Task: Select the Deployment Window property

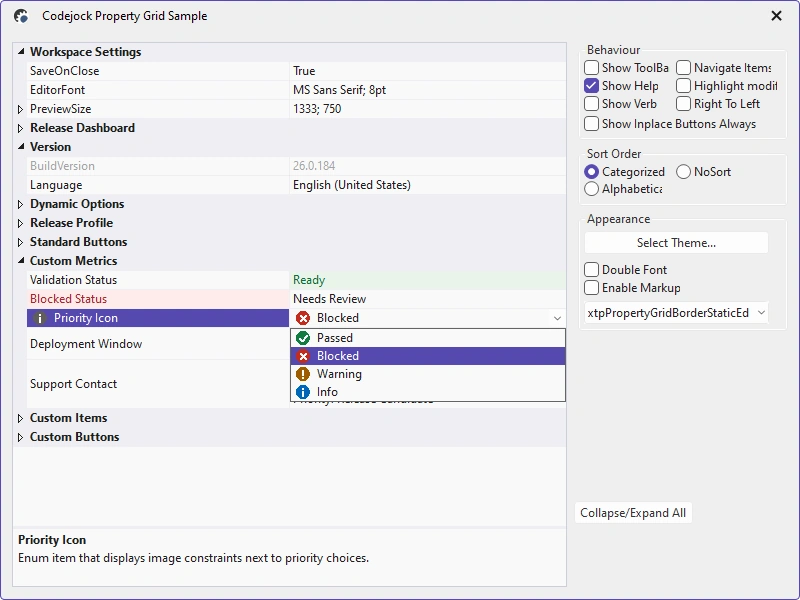Action: click(158, 344)
